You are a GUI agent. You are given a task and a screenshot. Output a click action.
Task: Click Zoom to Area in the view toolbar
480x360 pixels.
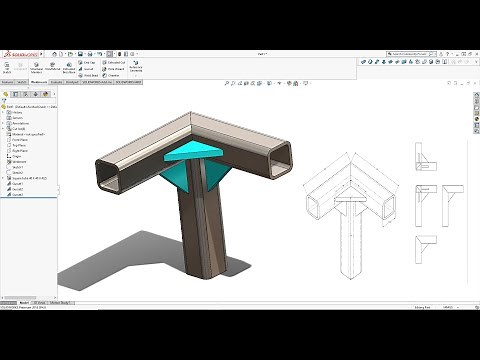233,83
